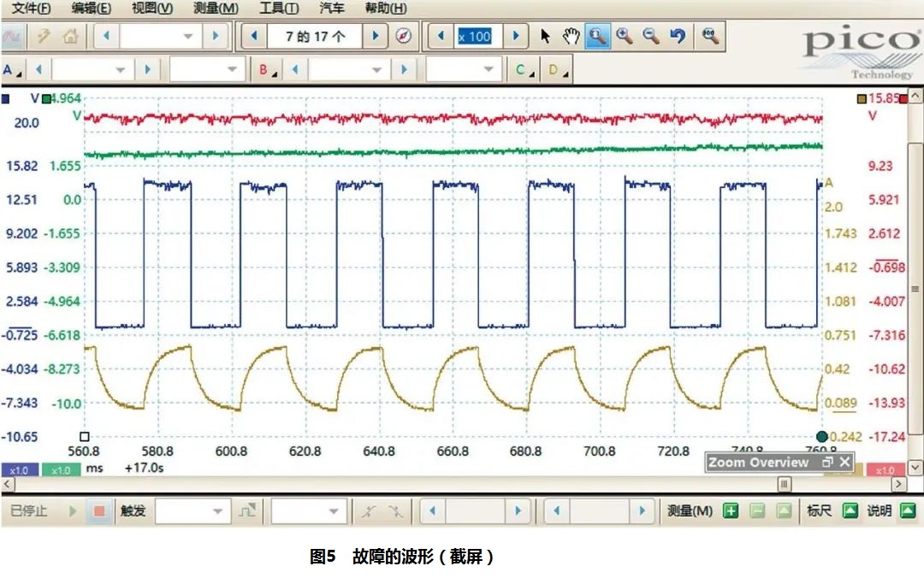The width and height of the screenshot is (924, 578).
Task: Restore the Zoom Overview panel
Action: pyautogui.click(x=827, y=462)
